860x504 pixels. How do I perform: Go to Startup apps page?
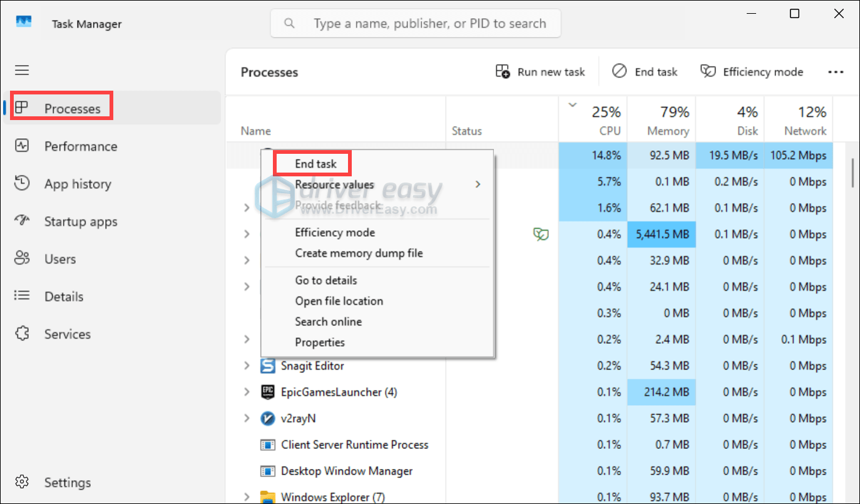(80, 221)
